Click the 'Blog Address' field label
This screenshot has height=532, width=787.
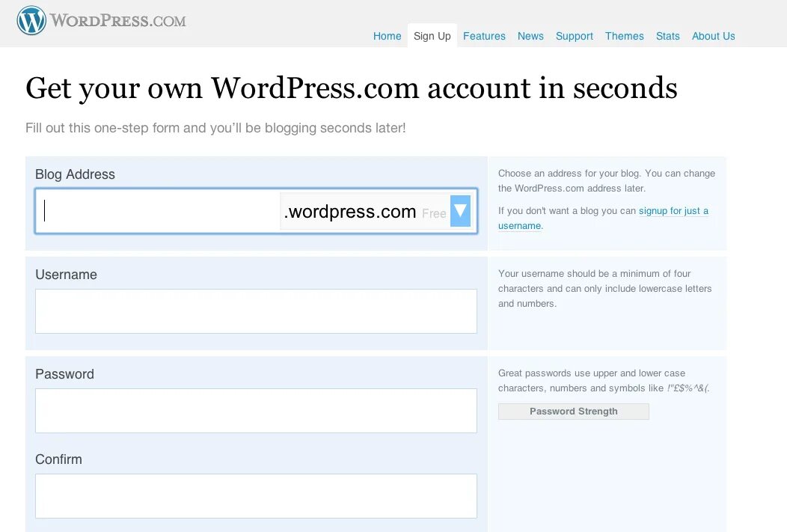75,174
